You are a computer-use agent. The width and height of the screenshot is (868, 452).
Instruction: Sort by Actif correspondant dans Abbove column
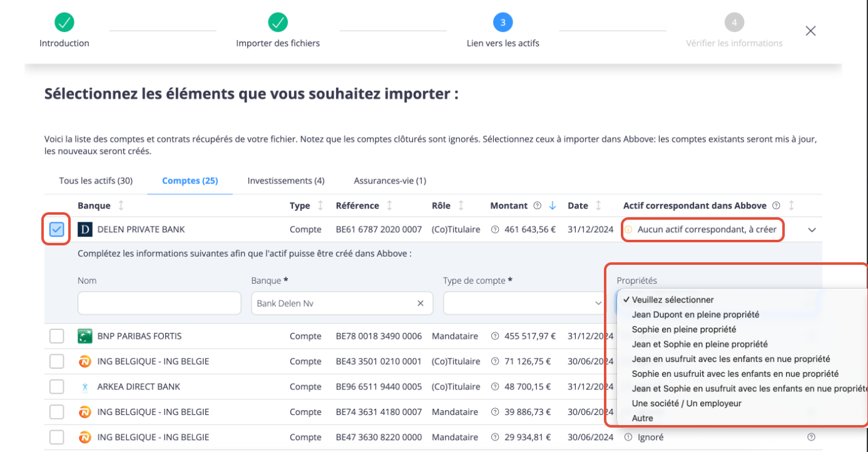[x=791, y=205]
